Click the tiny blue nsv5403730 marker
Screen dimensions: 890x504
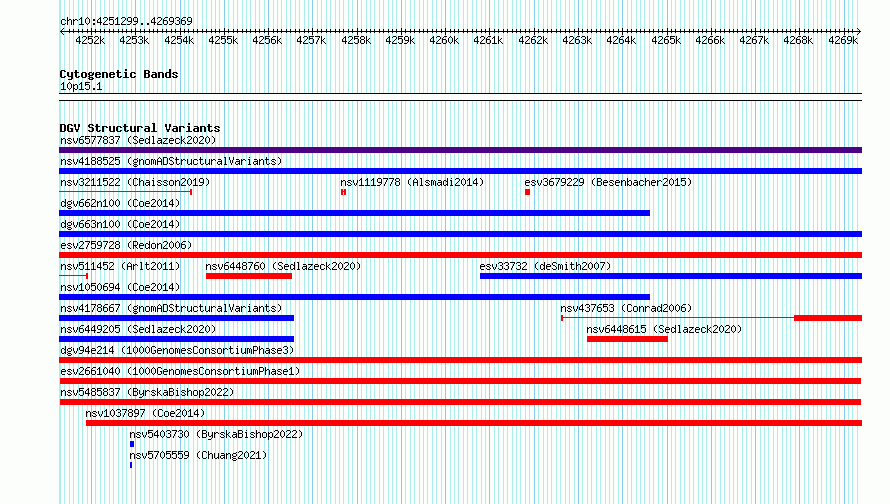pyautogui.click(x=132, y=444)
